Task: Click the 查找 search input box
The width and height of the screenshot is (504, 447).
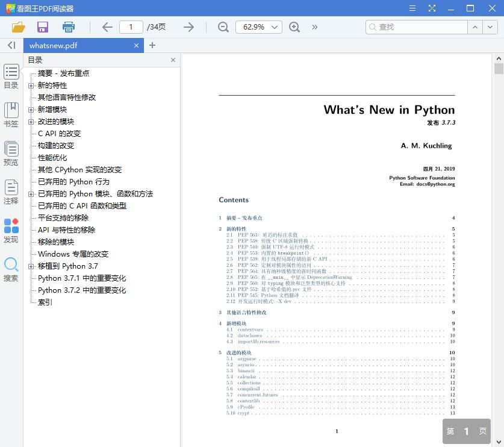Action: click(417, 27)
